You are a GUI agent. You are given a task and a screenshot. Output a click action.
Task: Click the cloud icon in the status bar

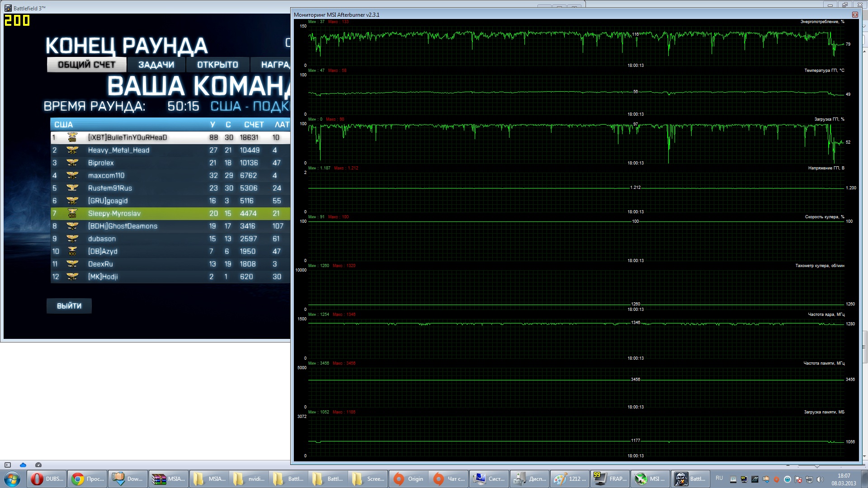point(23,465)
